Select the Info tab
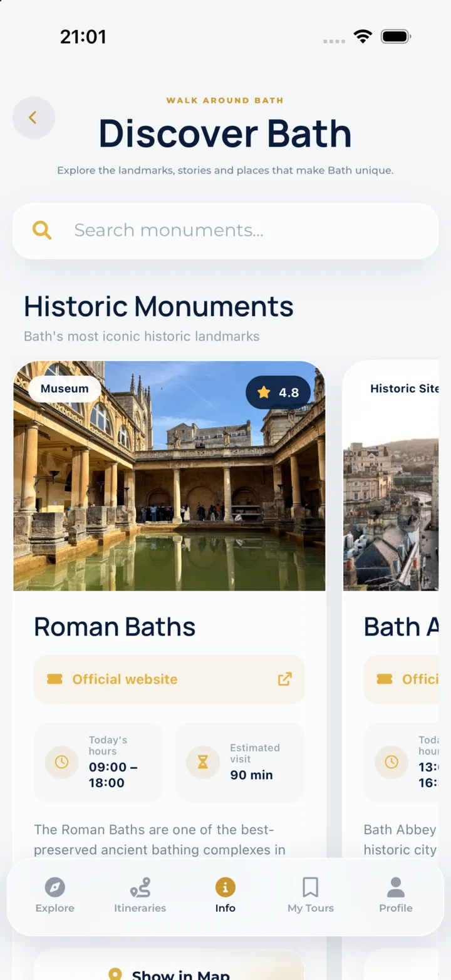The height and width of the screenshot is (980, 451). click(x=225, y=896)
